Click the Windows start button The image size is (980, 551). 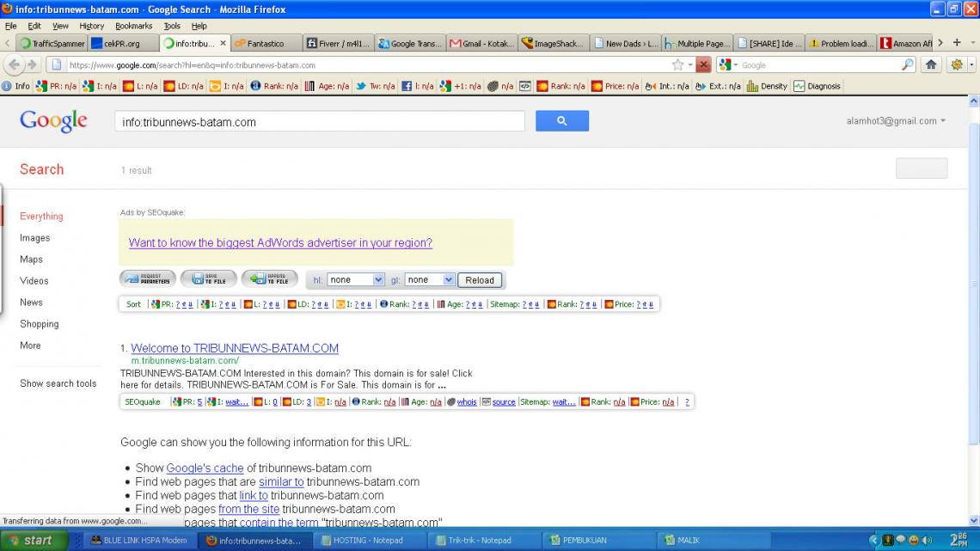coord(34,541)
